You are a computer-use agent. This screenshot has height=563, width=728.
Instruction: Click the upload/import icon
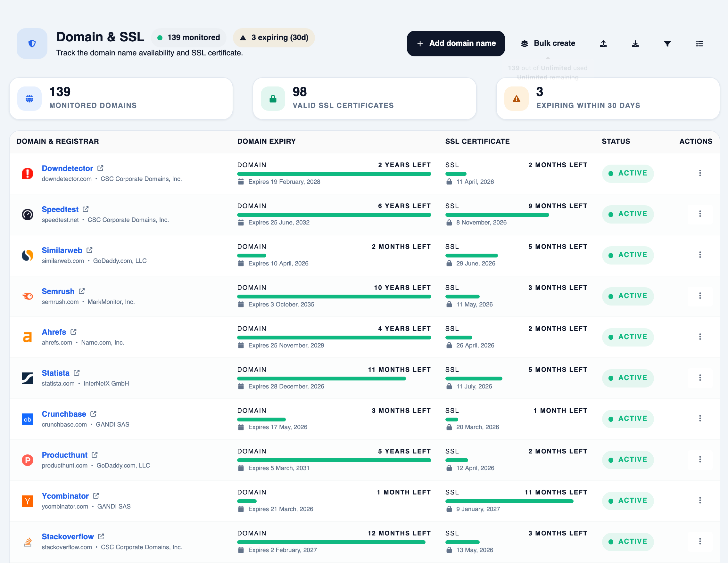pos(603,44)
